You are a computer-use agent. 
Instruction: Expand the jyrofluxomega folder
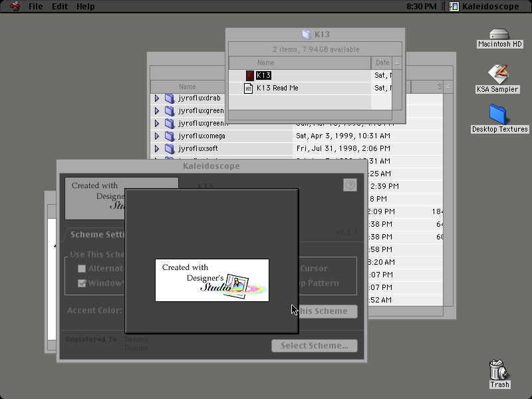157,136
